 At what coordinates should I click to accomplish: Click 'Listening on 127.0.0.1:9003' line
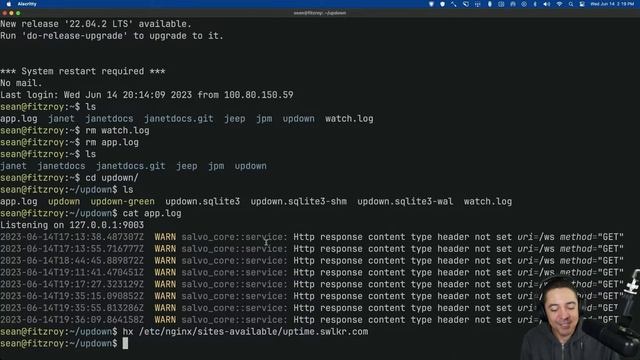pyautogui.click(x=72, y=225)
